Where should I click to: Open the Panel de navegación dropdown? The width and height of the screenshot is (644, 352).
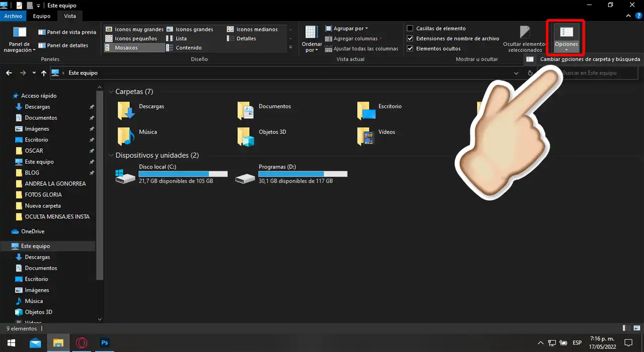[20, 39]
